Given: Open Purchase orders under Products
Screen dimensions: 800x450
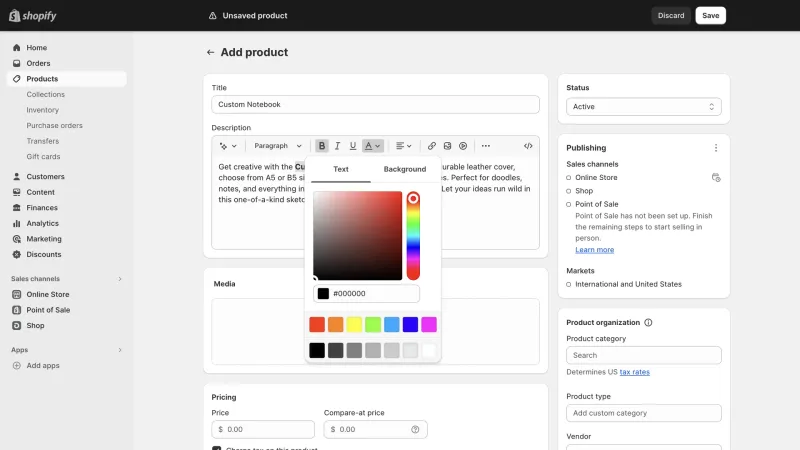Looking at the screenshot, I should tap(55, 126).
